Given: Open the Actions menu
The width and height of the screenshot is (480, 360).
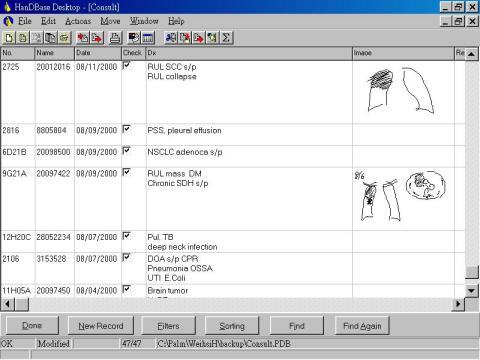Looking at the screenshot, I should pos(78,21).
